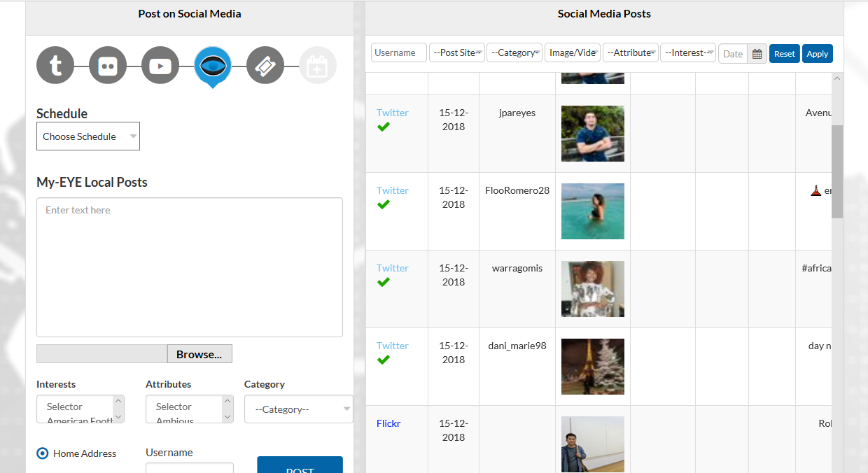The width and height of the screenshot is (868, 473).
Task: Select Ambious item in Attributes list
Action: 175,421
